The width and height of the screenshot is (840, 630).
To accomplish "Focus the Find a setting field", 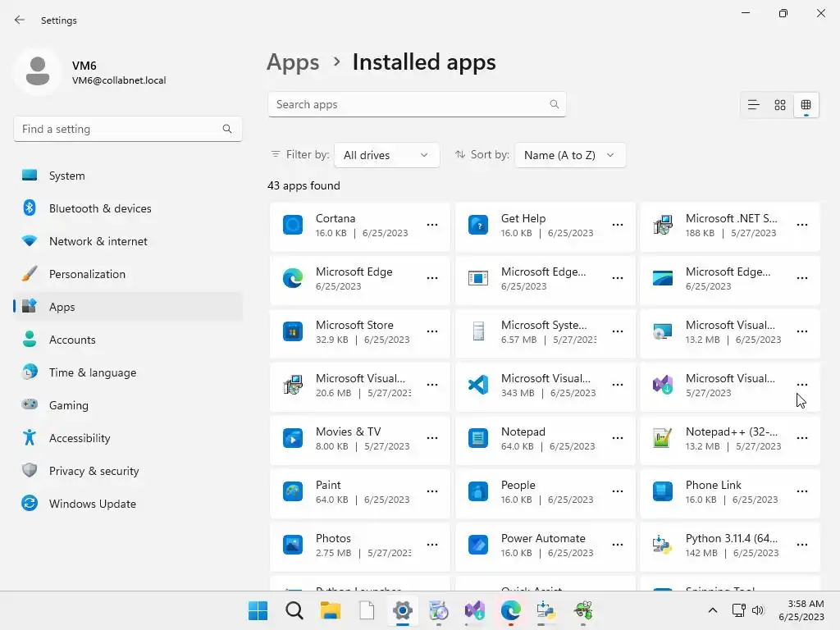I will [x=128, y=129].
